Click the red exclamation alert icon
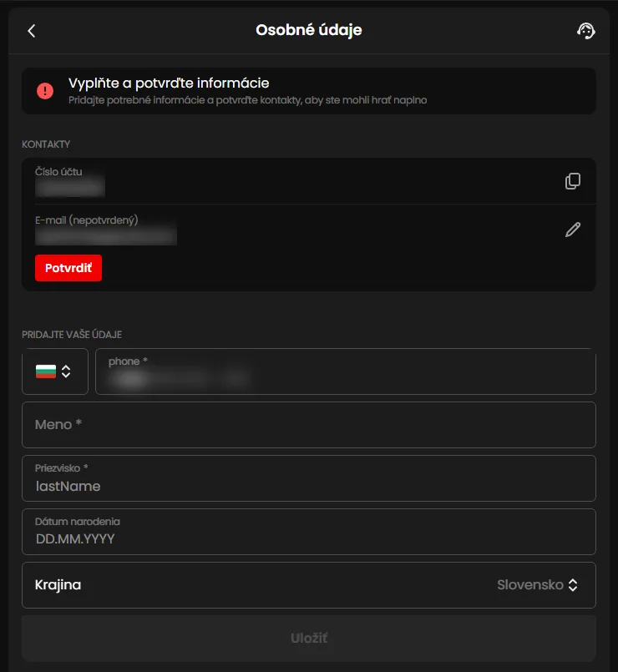 tap(45, 91)
